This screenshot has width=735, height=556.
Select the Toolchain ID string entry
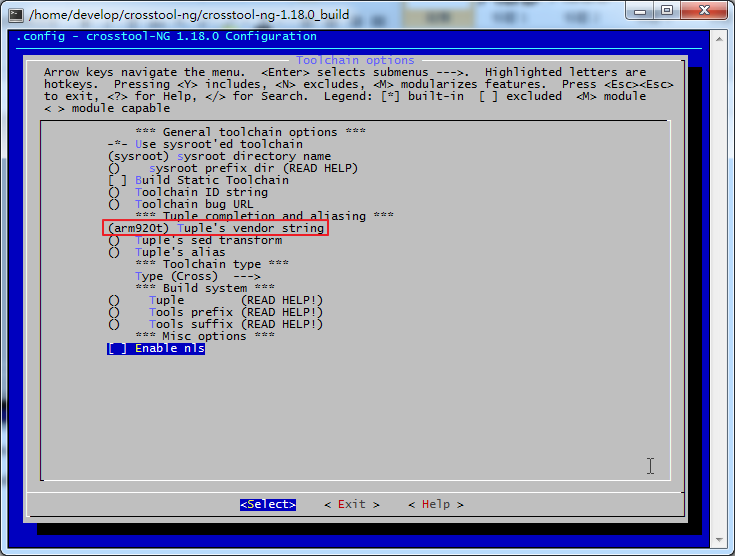point(188,193)
